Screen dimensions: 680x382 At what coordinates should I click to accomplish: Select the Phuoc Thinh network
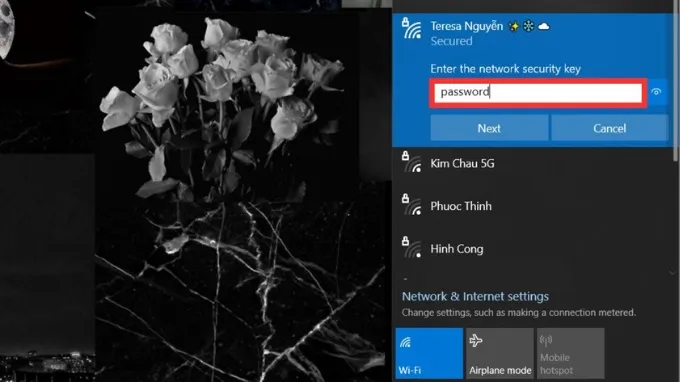(533, 206)
